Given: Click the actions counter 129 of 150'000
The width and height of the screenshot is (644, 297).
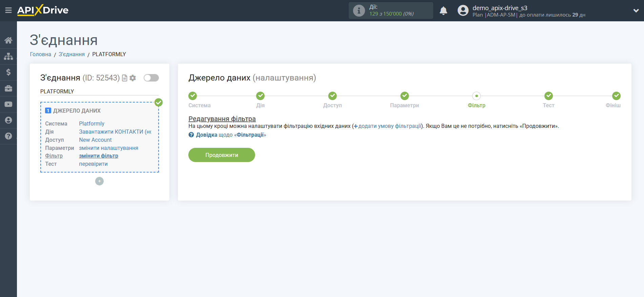Looking at the screenshot, I should pos(392,14).
